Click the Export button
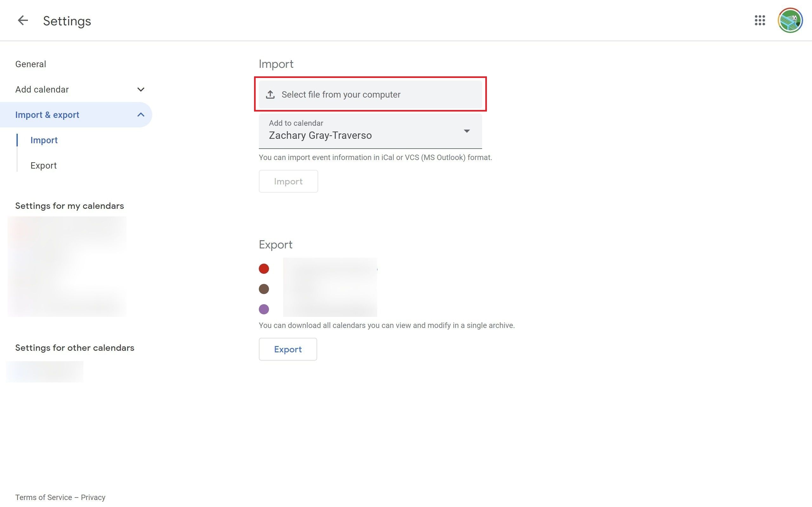Screen dimensions: 812x507 [288, 349]
